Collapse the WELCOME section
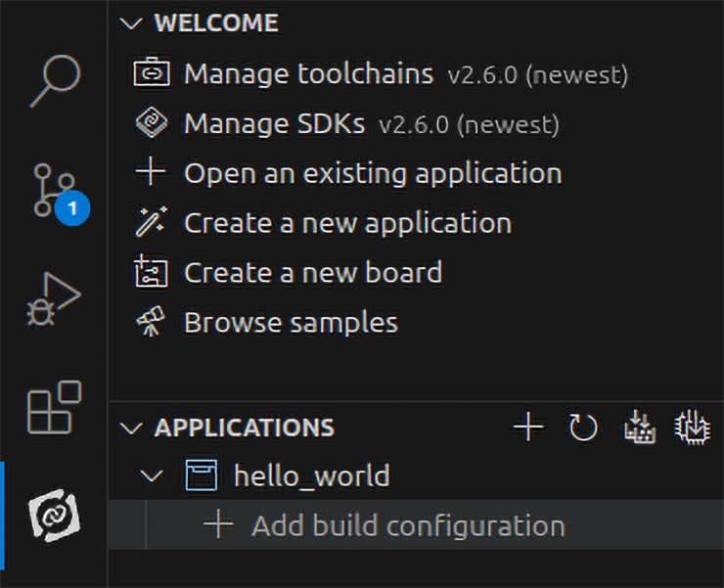 pos(130,23)
